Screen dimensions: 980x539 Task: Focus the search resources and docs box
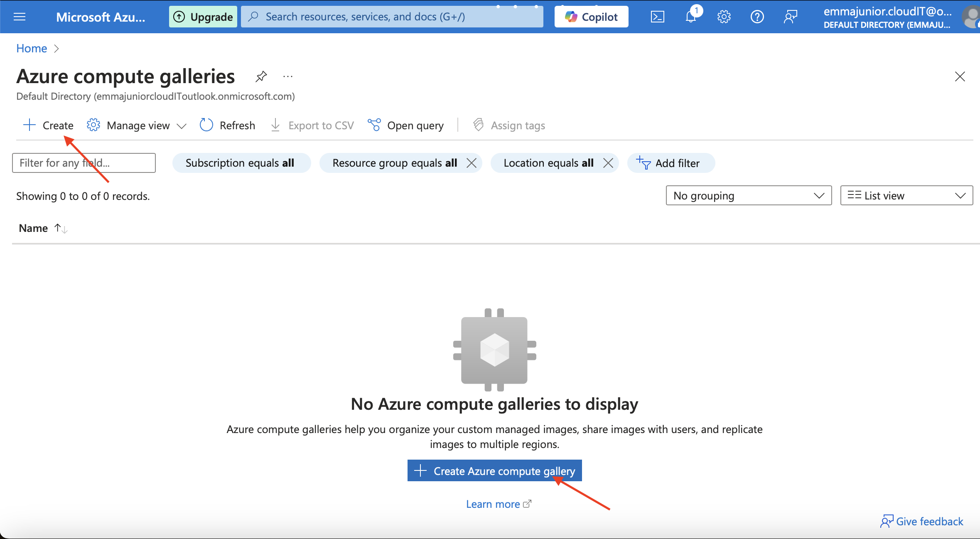click(392, 17)
